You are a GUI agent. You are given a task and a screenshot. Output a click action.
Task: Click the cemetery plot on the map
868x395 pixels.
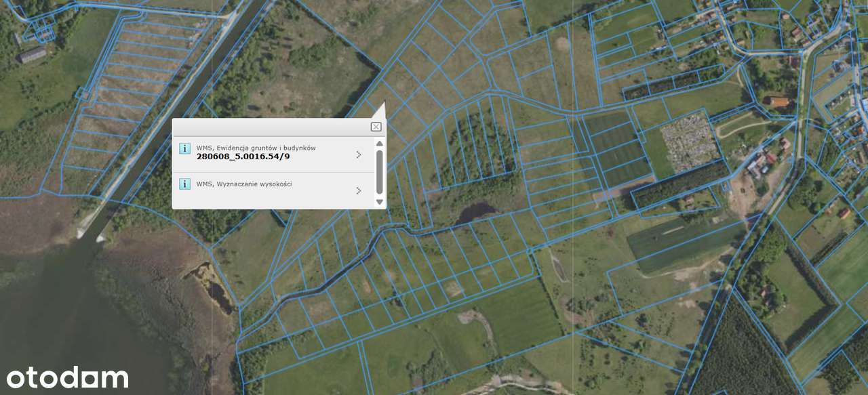pos(690,141)
